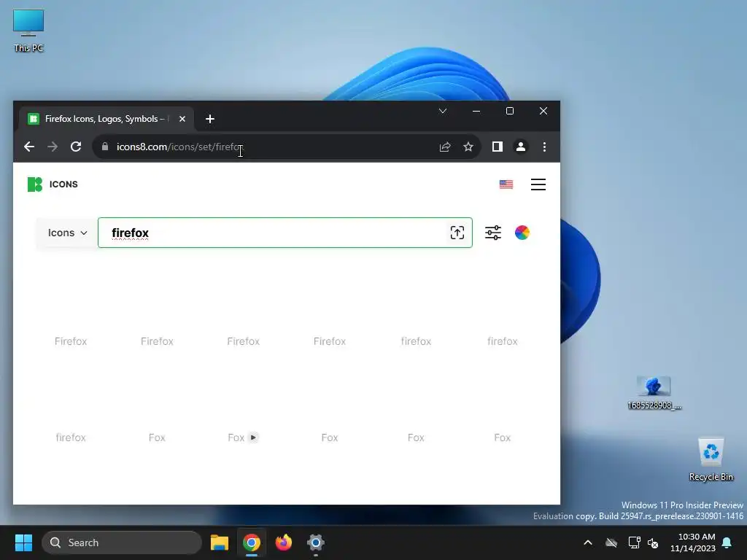Screen dimensions: 747x560
Task: Reload the Icons8 page
Action: point(76,147)
